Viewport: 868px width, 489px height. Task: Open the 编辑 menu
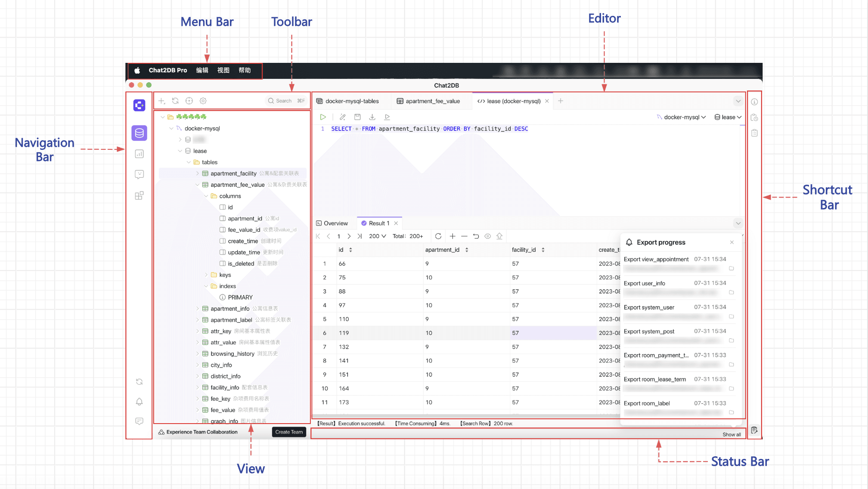pos(202,70)
